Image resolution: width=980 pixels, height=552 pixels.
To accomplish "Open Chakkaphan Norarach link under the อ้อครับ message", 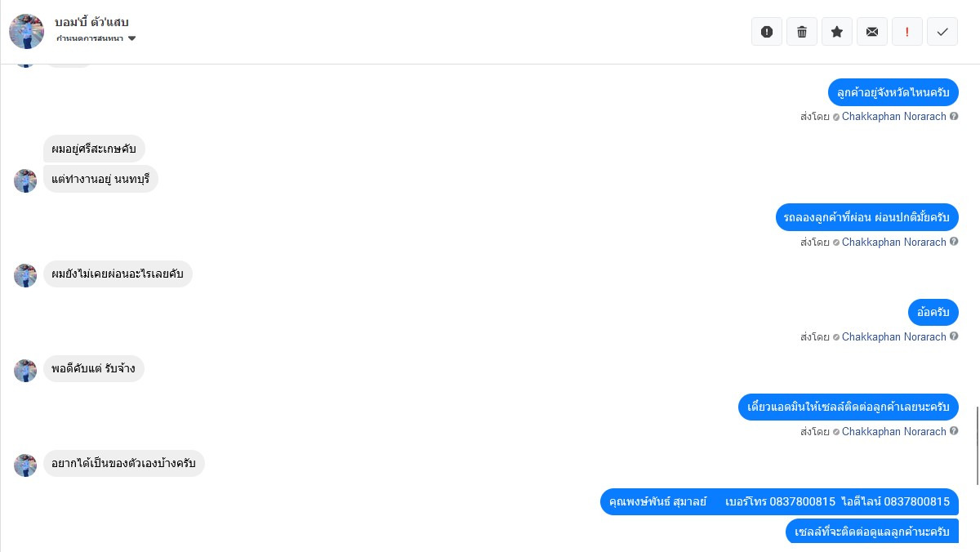I will point(894,336).
